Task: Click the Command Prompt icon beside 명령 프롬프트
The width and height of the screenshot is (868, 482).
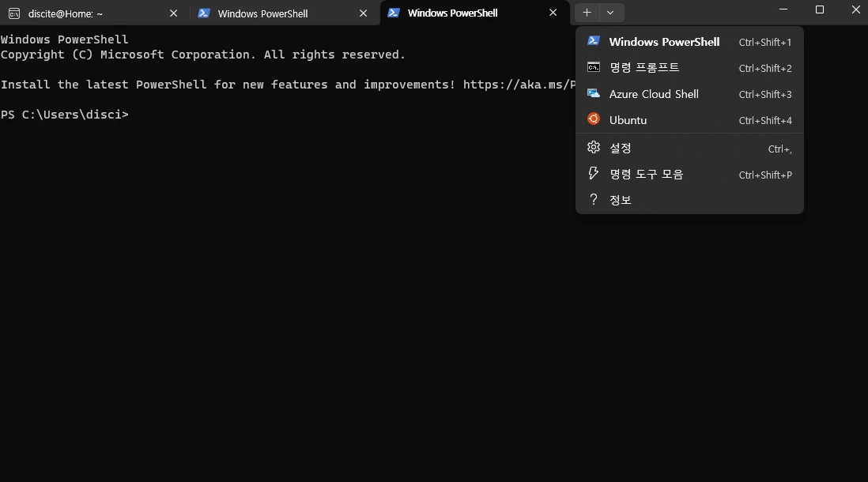Action: tap(594, 67)
